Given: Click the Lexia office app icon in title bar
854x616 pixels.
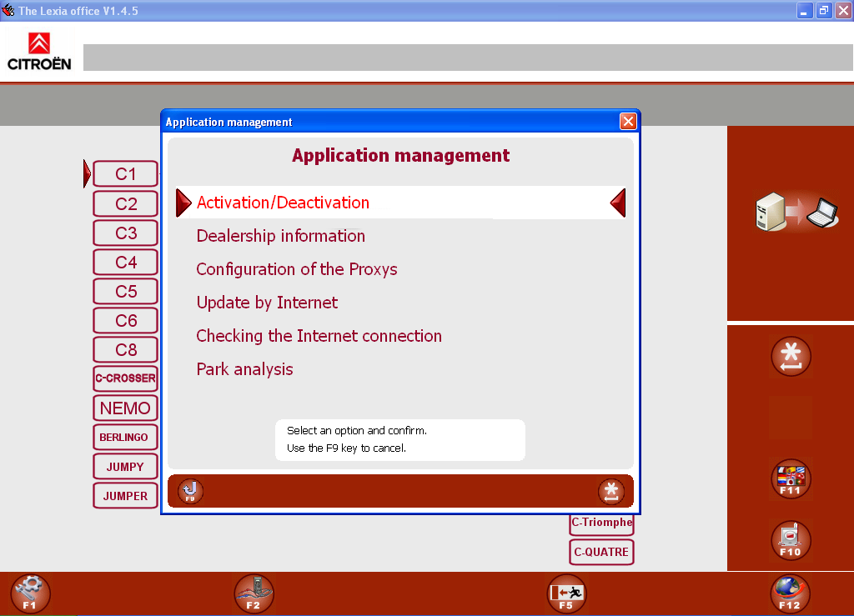Looking at the screenshot, I should point(8,10).
